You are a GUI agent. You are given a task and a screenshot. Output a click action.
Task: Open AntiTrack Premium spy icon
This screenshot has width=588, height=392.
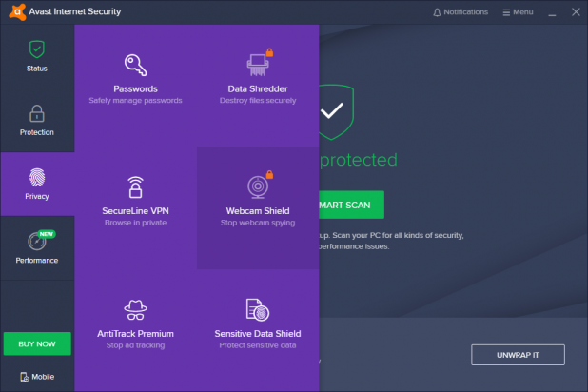click(135, 308)
